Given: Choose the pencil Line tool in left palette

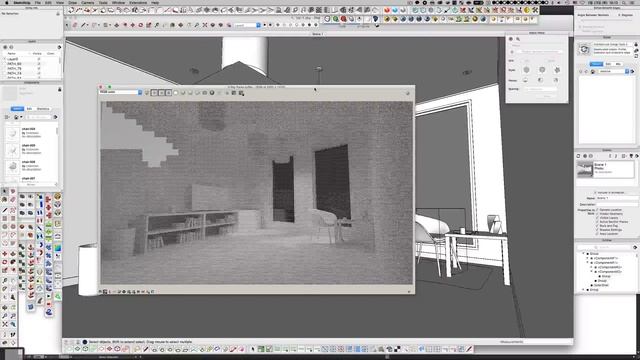Looking at the screenshot, I should point(4,210).
